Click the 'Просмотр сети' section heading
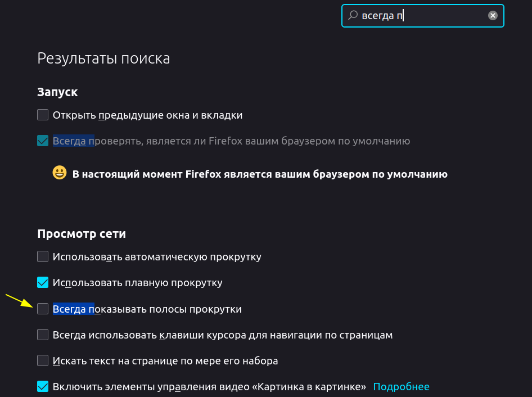Screen dimensions: 532x397 click(82, 233)
